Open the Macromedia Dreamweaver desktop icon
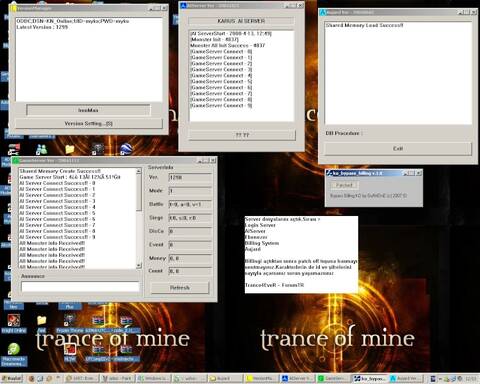480x384 pixels. click(x=13, y=354)
